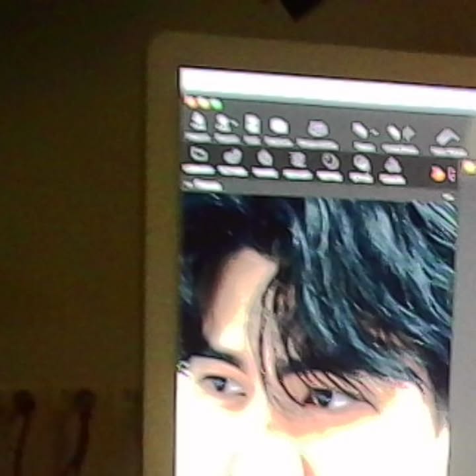The width and height of the screenshot is (476, 476).
Task: Activate the fifth icon in the top toolbar row
Action: (318, 129)
